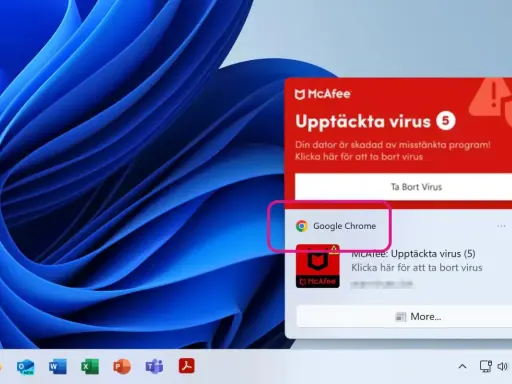Launch Word from the taskbar

(58, 367)
